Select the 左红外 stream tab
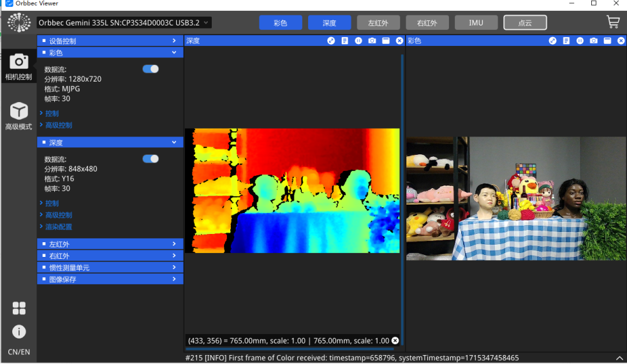The width and height of the screenshot is (627, 364). coord(378,23)
